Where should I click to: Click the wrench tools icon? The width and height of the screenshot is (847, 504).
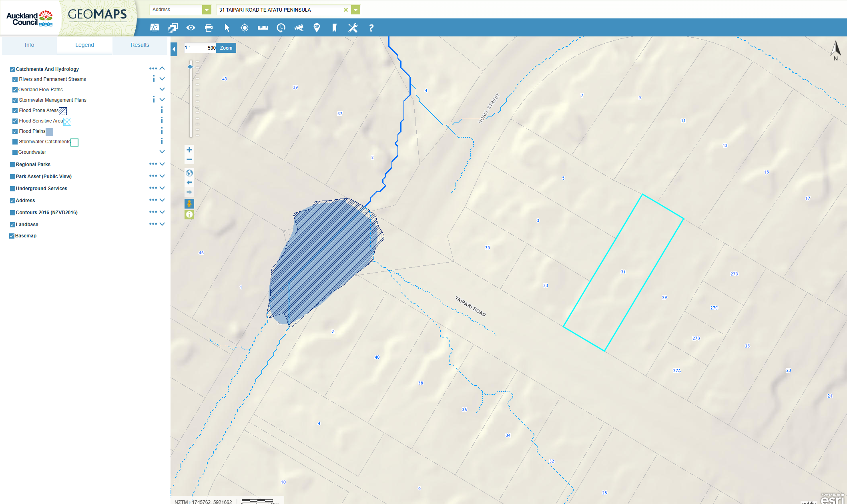pyautogui.click(x=353, y=28)
